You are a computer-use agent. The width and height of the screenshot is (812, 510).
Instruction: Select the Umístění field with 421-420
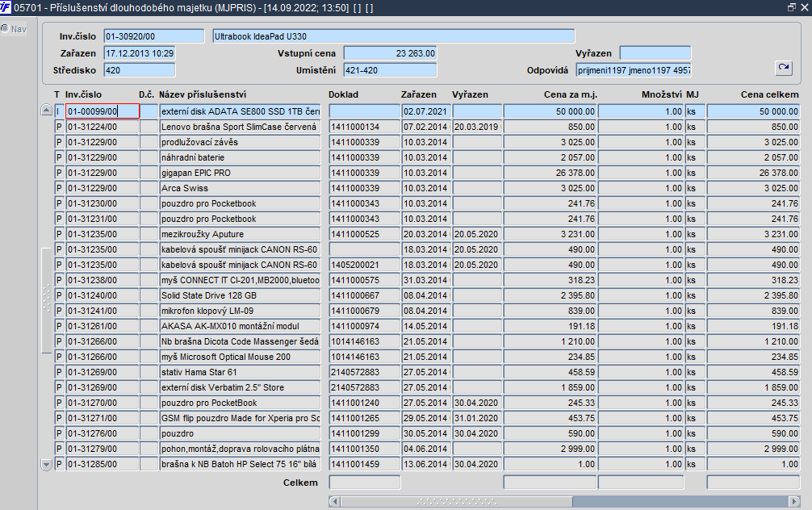(x=389, y=70)
